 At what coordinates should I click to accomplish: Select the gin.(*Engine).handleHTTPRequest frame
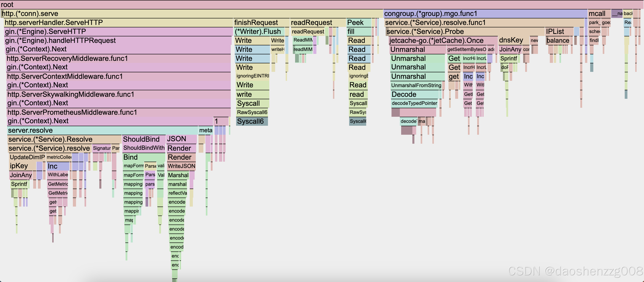click(118, 41)
